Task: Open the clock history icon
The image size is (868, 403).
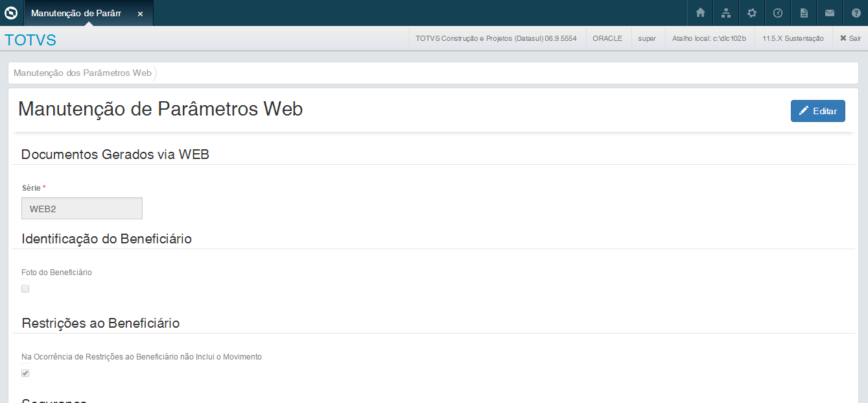Action: (x=778, y=13)
